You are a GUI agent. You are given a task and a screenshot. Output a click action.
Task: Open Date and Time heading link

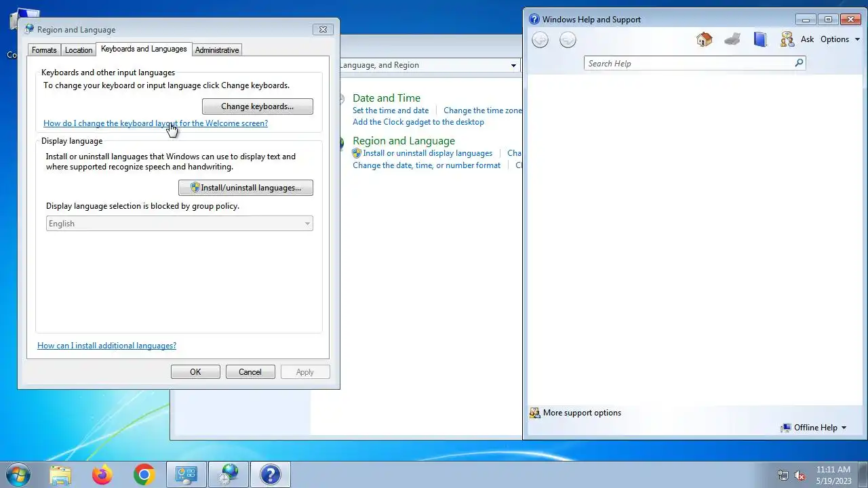click(x=387, y=98)
